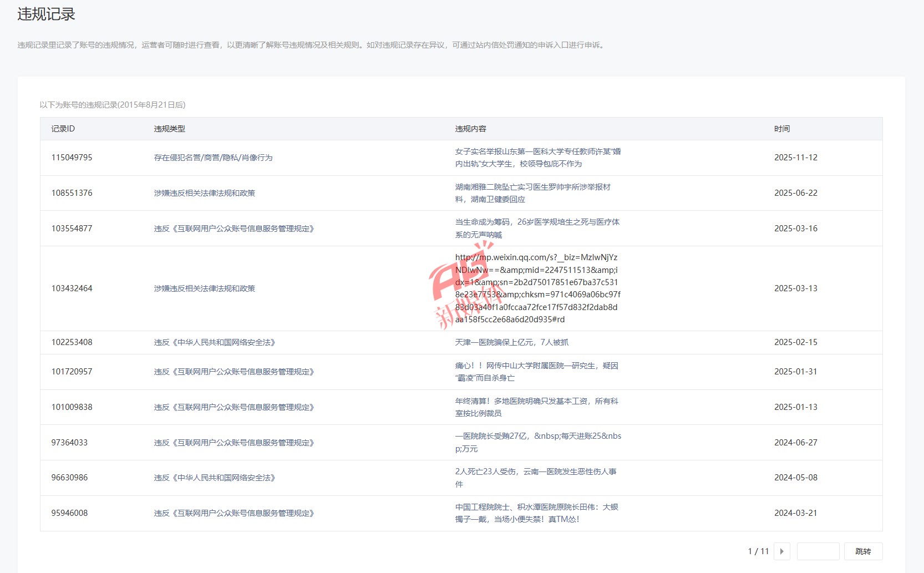Go to next page of violation records

[x=781, y=551]
